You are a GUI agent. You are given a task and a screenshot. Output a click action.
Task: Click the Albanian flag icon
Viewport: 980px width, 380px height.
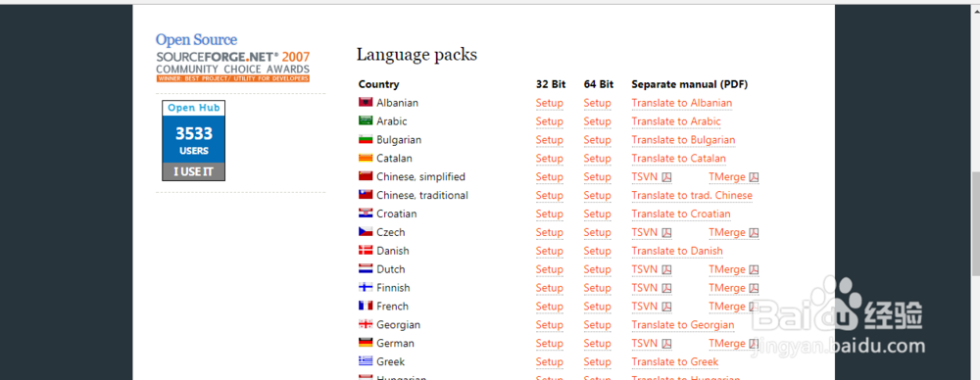click(366, 102)
